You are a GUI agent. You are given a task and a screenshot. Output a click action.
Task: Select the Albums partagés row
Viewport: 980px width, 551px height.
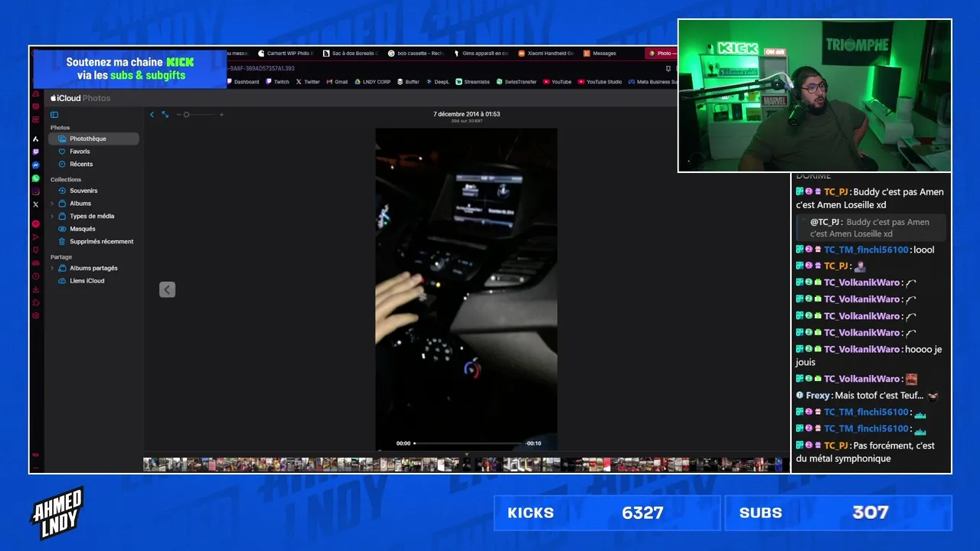(93, 268)
